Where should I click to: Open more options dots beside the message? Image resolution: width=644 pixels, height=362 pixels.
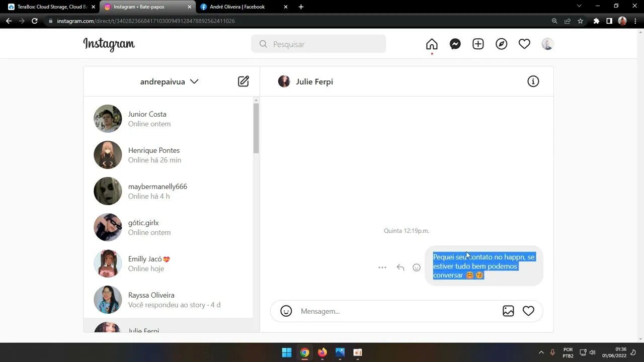click(382, 267)
